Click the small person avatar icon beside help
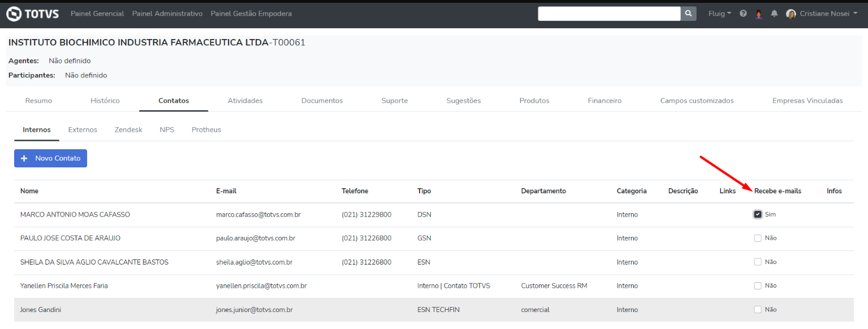Screen dimensions: 868x329 click(759, 14)
